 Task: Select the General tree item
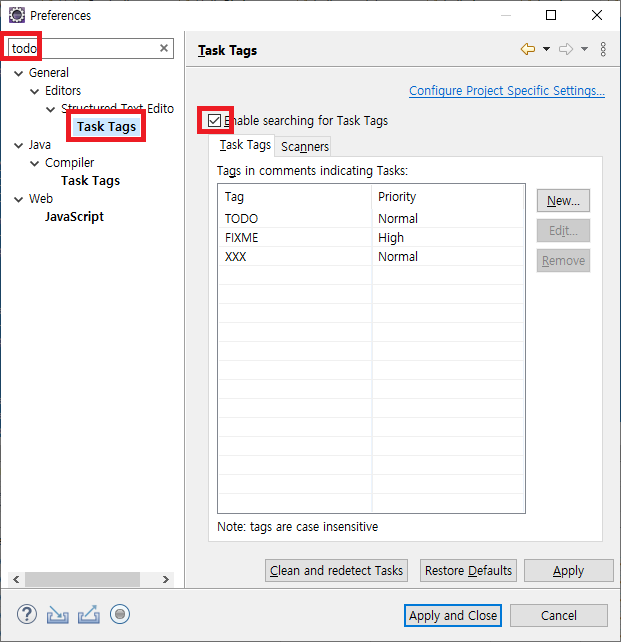pos(49,72)
